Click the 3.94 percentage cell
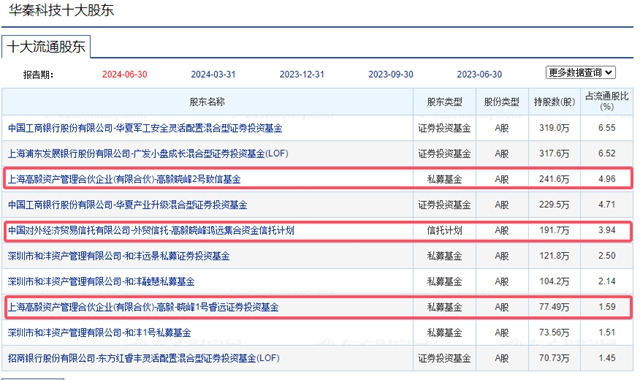 tap(607, 231)
